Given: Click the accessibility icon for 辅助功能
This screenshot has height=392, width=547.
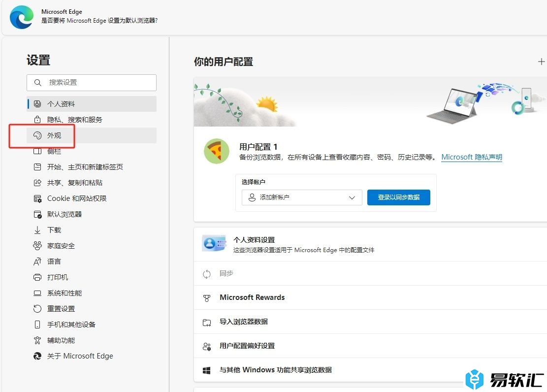Looking at the screenshot, I should coord(37,340).
